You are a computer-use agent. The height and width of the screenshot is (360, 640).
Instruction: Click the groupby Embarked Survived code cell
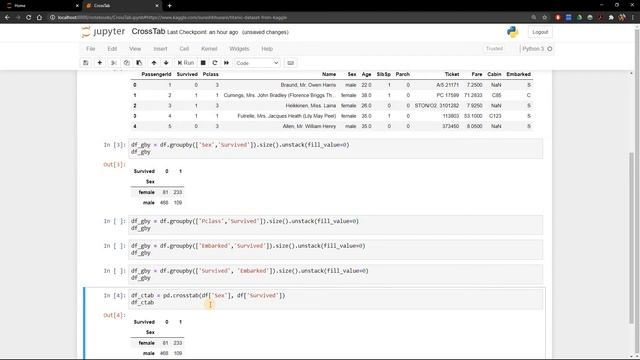336,249
